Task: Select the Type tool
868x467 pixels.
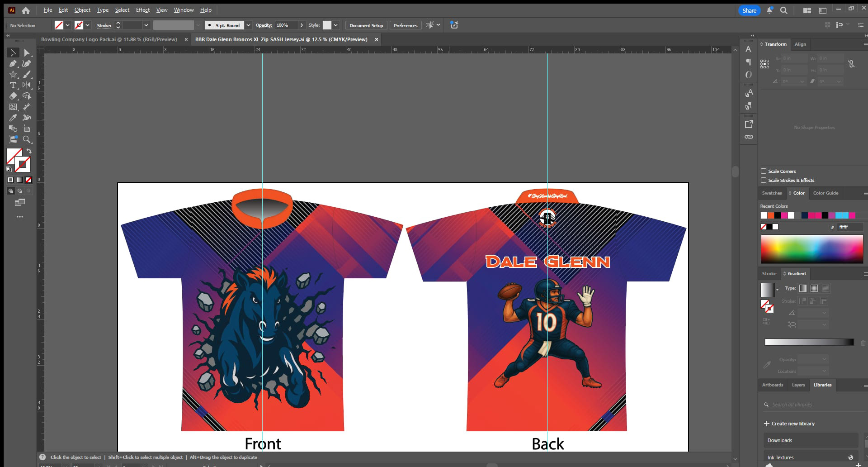Action: pos(13,85)
